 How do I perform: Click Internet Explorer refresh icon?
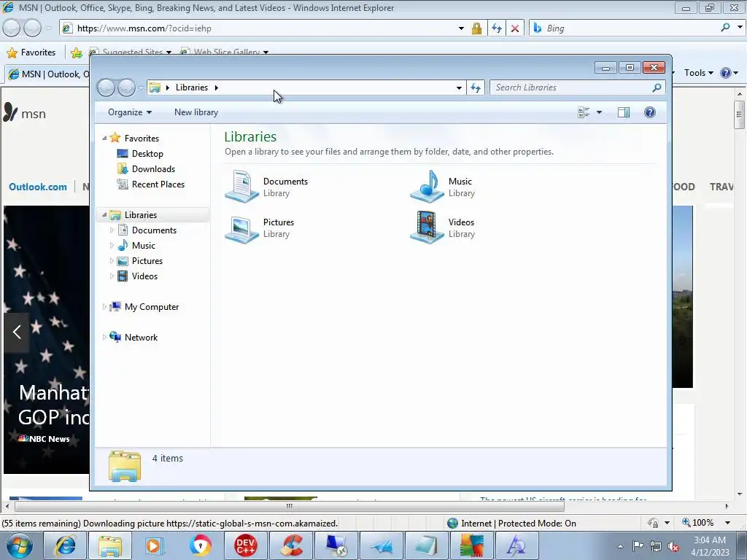[x=496, y=28]
